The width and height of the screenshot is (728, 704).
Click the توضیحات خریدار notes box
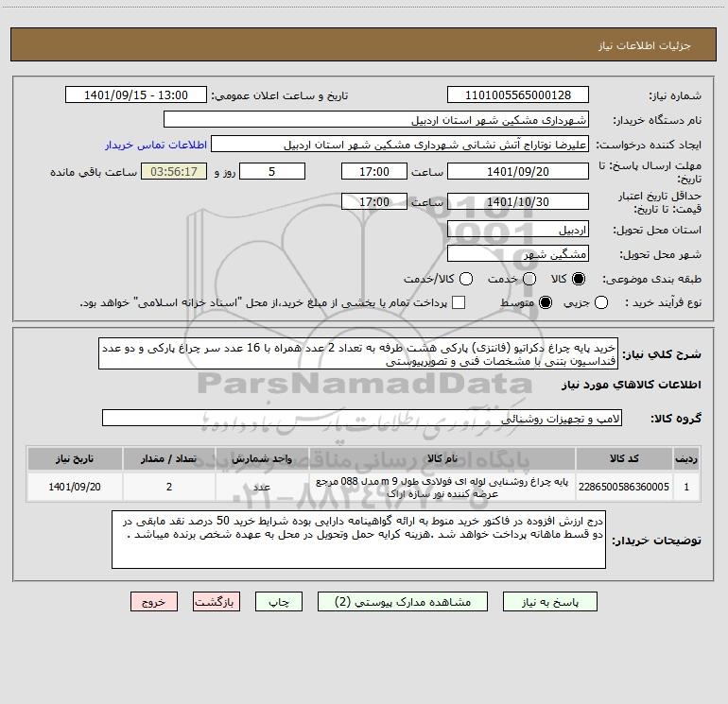tap(358, 540)
